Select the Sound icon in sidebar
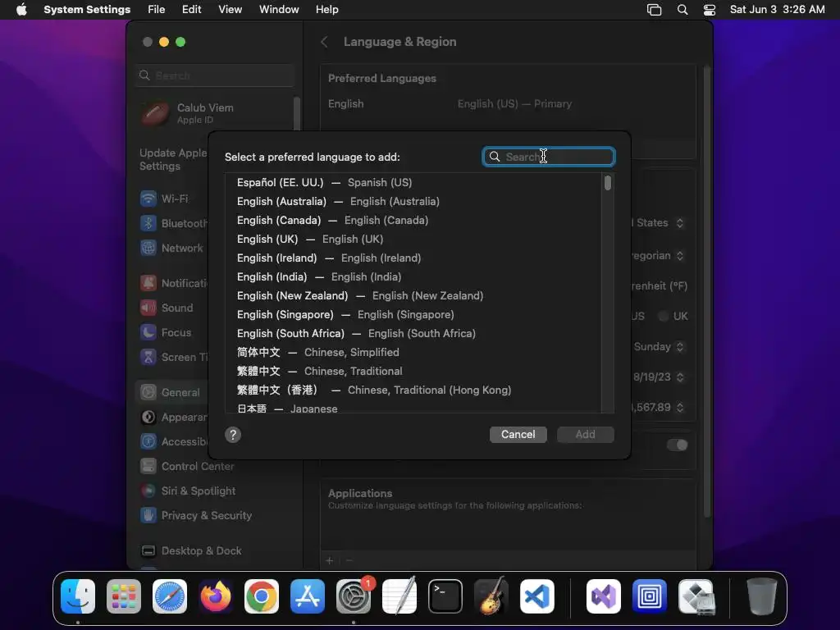Viewport: 840px width, 630px height. 148,308
